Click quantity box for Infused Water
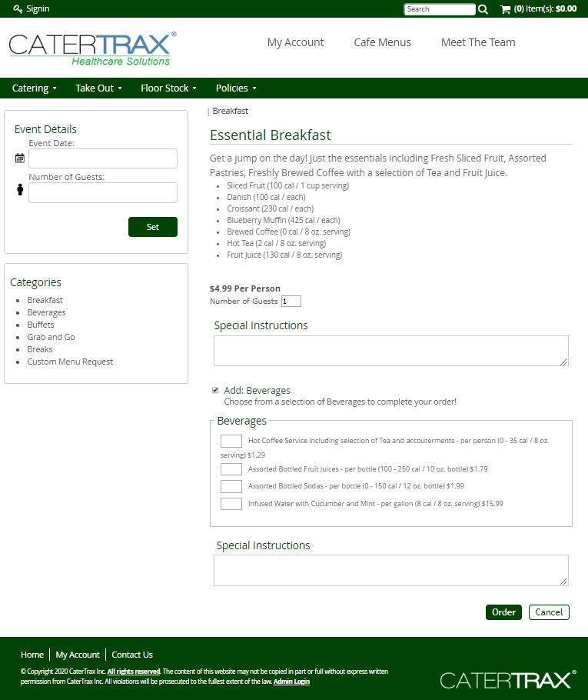The width and height of the screenshot is (588, 700). pyautogui.click(x=231, y=504)
